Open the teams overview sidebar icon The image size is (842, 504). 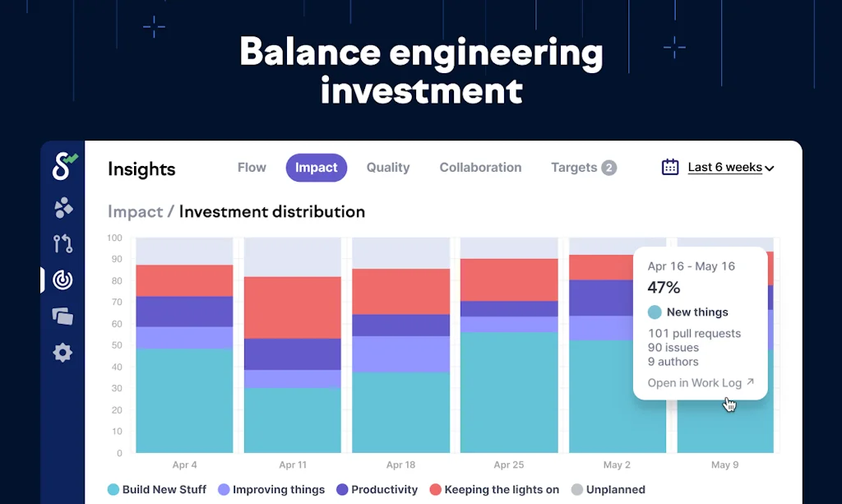point(63,208)
